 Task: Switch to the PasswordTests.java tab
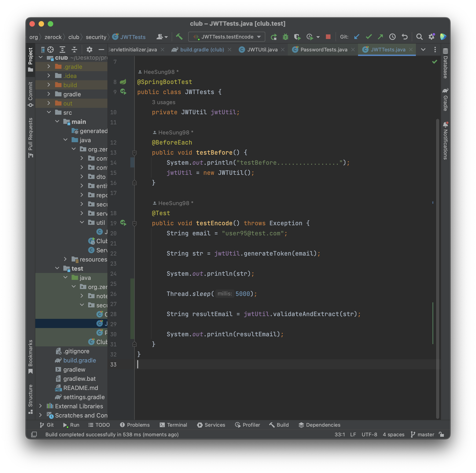pos(324,50)
